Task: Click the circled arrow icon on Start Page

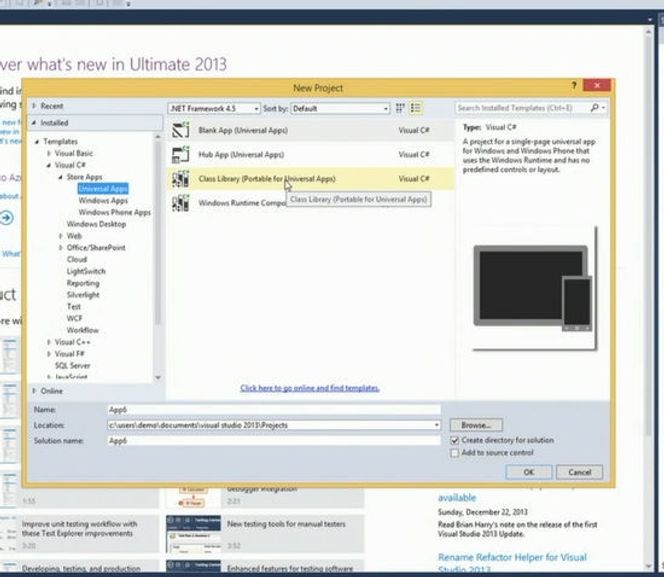Action: 6,218
